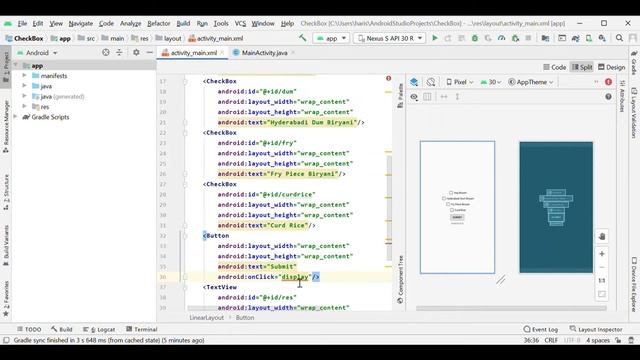Open Nexus S API 30 R device dropdown
The height and width of the screenshot is (360, 640).
(390, 38)
